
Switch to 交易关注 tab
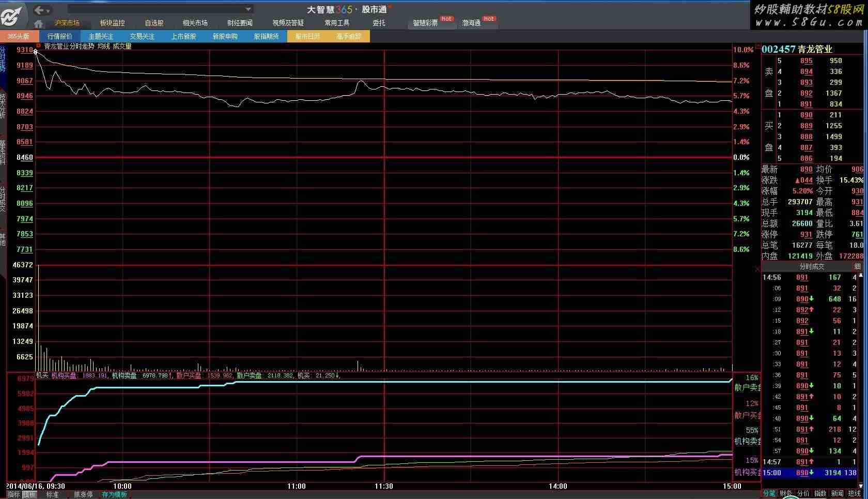pyautogui.click(x=142, y=36)
